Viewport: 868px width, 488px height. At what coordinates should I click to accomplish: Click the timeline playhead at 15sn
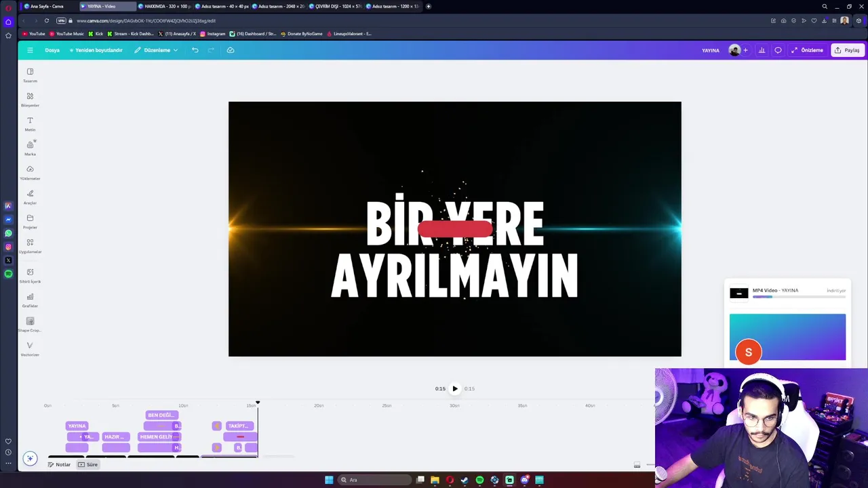pos(258,403)
